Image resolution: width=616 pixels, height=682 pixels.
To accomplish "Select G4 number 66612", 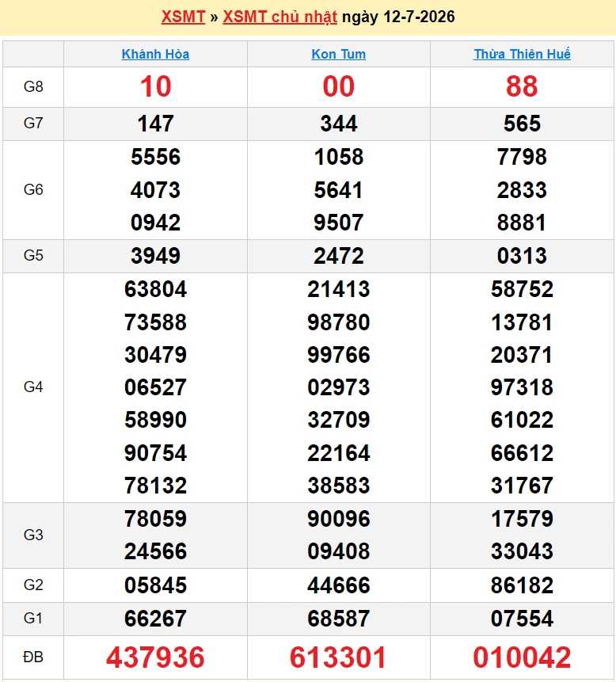I will 522,453.
